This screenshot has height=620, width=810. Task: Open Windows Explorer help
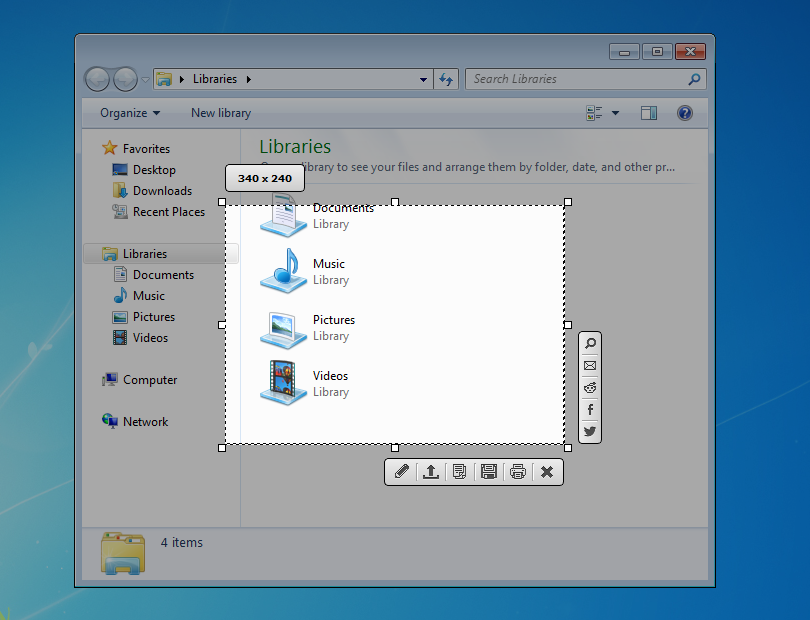684,113
